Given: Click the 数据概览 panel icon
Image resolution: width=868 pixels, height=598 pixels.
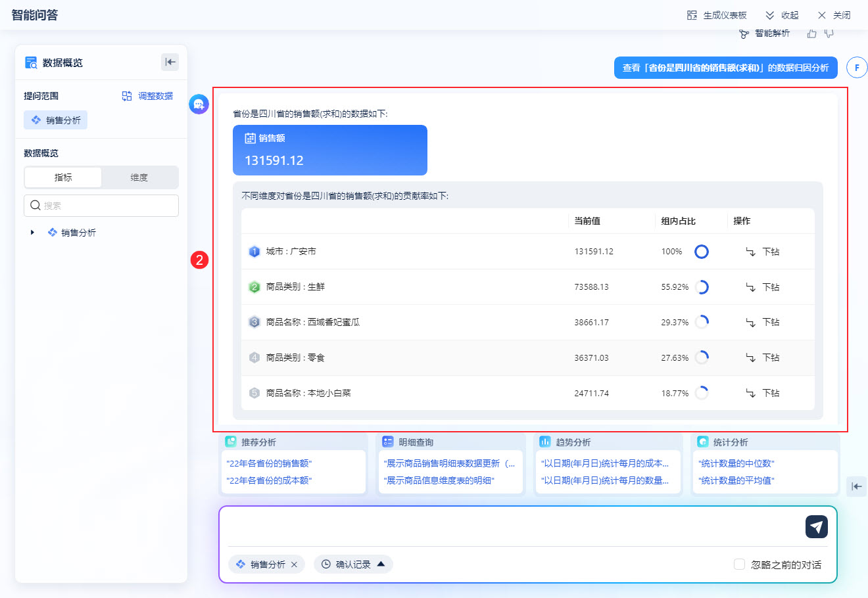Looking at the screenshot, I should pyautogui.click(x=31, y=62).
